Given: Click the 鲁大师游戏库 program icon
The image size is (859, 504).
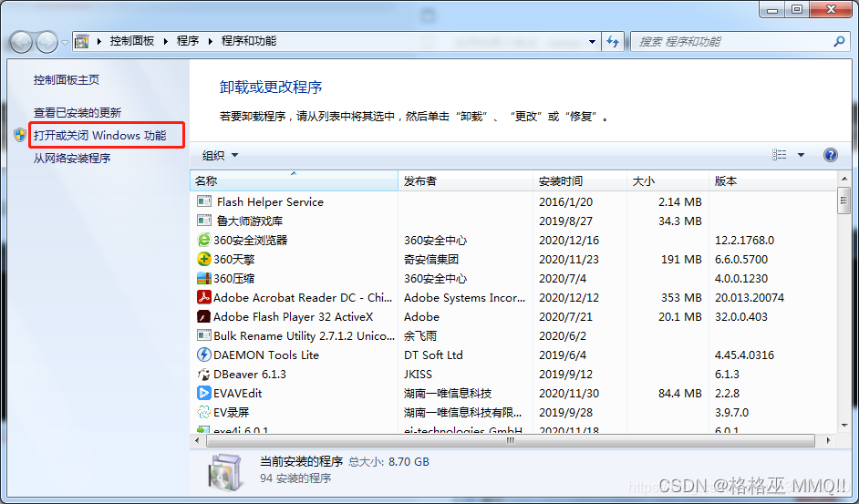Looking at the screenshot, I should 203,221.
